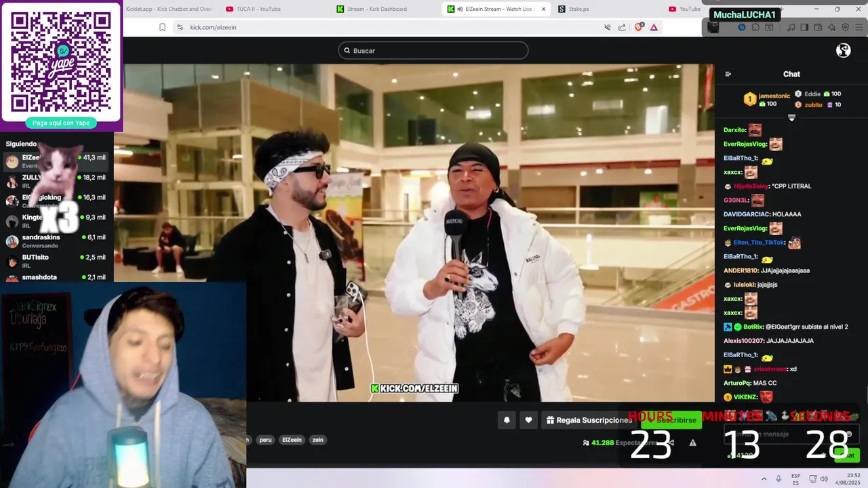Viewport: 868px width, 488px height.
Task: Click the zein stream tag
Action: [317, 440]
